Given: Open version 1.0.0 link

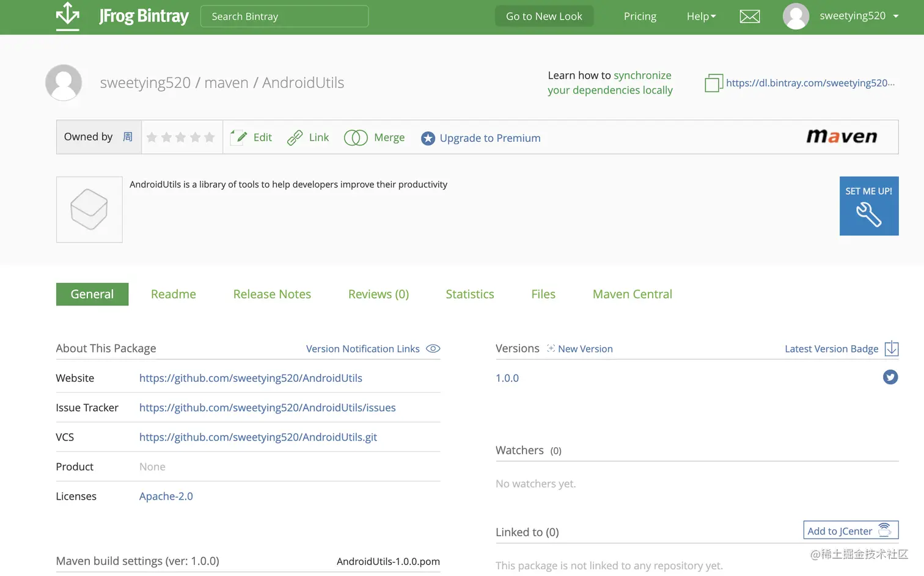Looking at the screenshot, I should click(507, 378).
